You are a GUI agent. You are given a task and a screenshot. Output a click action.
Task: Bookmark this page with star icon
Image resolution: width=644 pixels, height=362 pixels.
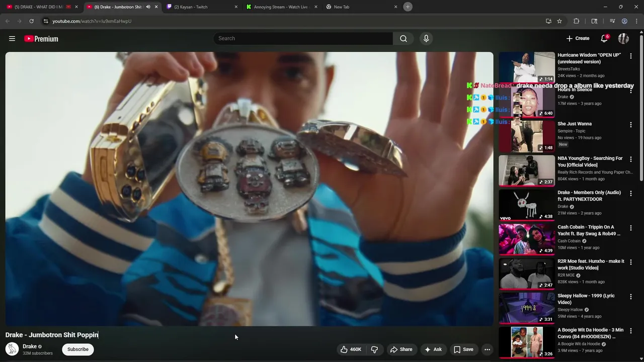pos(559,21)
